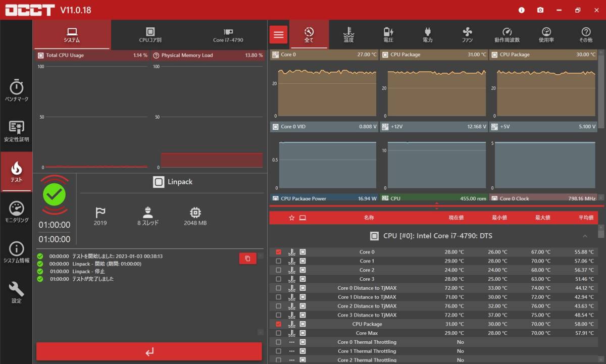Image resolution: width=606 pixels, height=364 pixels.
Task: Click the info icon in title bar
Action: pyautogui.click(x=522, y=10)
